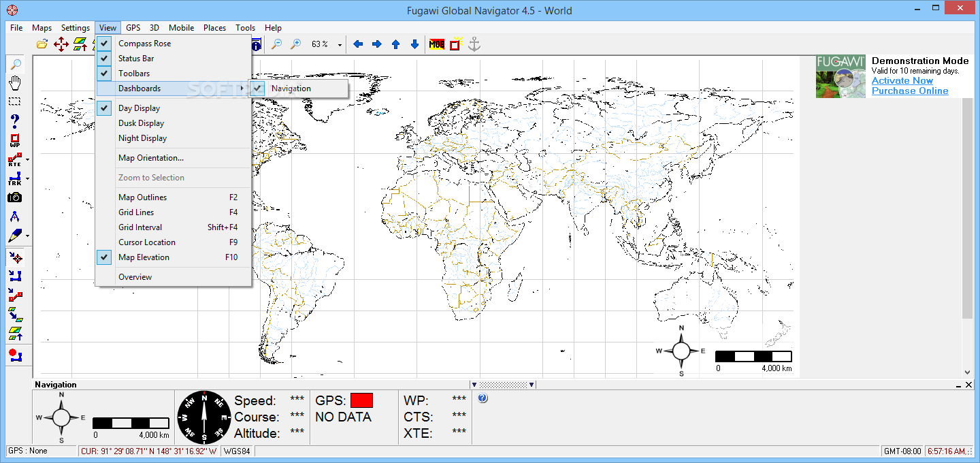Expand the Dashboards submenu

click(174, 89)
